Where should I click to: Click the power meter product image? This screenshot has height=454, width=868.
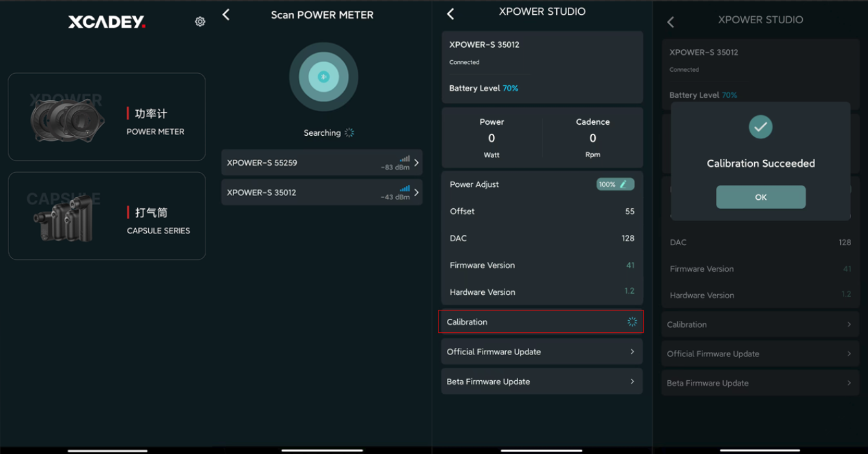pyautogui.click(x=67, y=120)
